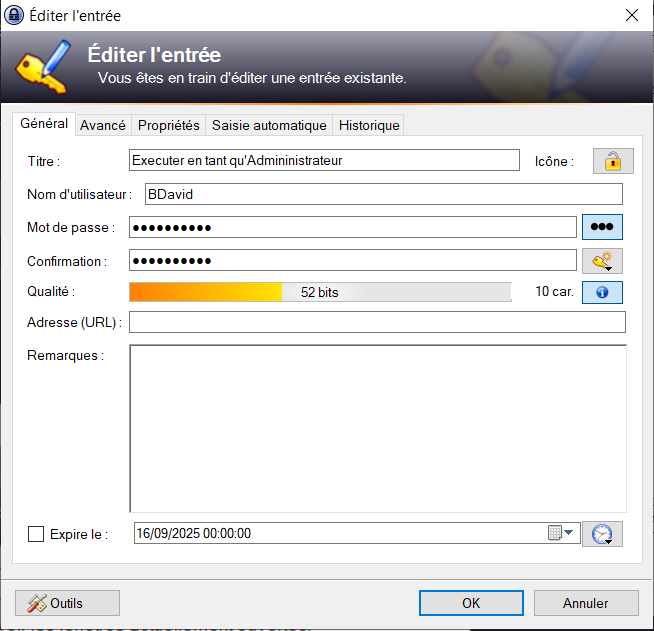Focus the Nom d'utilisateur field
Screen dimensions: 654x631
tap(382, 194)
